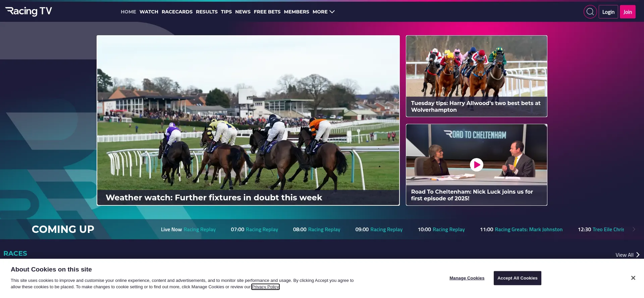This screenshot has width=644, height=298.
Task: Open the RESULTS menu item
Action: (x=207, y=12)
